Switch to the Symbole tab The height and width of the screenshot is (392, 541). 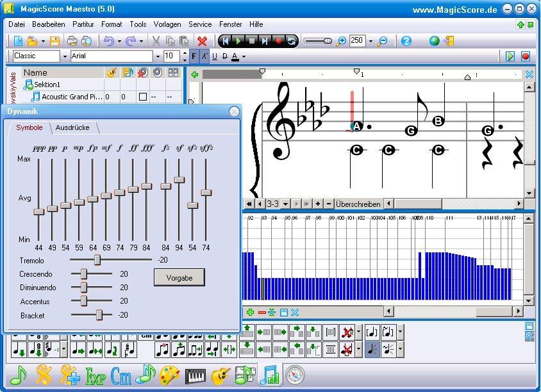coord(29,127)
